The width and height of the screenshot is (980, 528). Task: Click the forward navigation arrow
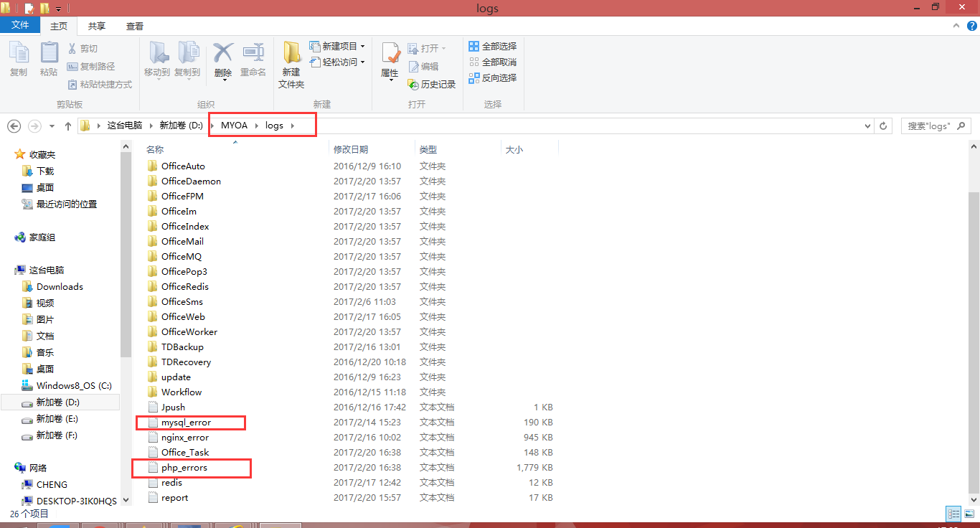point(34,126)
